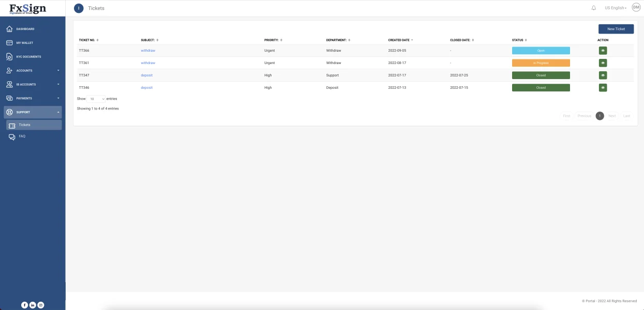Click the FAQ chat bubbles icon
The height and width of the screenshot is (310, 644).
12,137
